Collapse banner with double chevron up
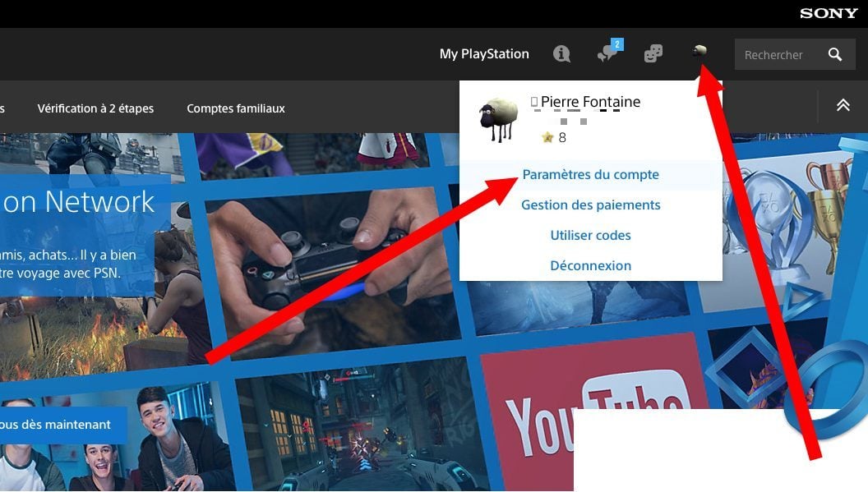Image resolution: width=868 pixels, height=492 pixels. [843, 105]
